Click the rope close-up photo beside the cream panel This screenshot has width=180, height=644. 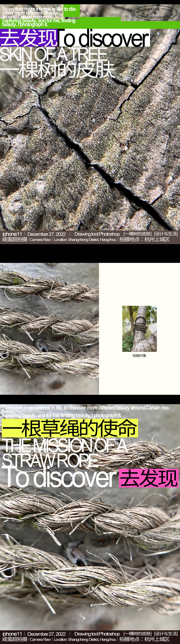(49, 329)
